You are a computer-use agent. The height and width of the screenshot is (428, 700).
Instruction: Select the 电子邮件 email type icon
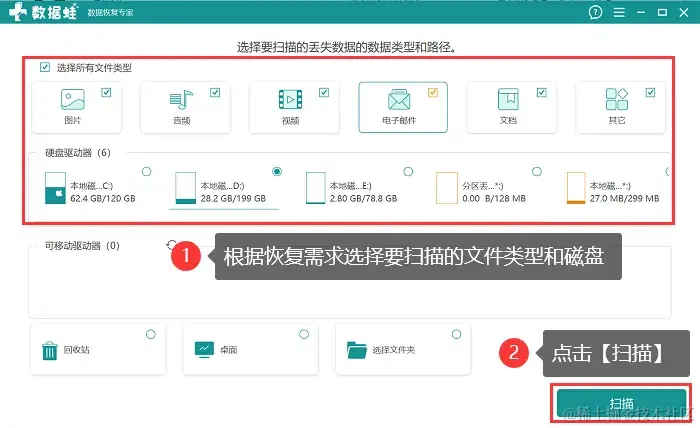click(x=399, y=99)
